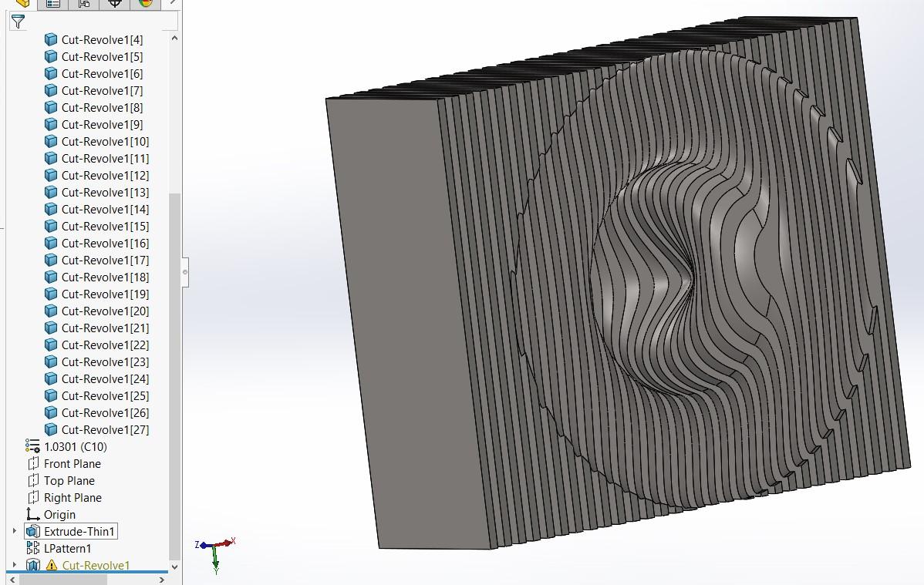Select the LPattern1 pattern feature icon
The height and width of the screenshot is (585, 924).
click(x=33, y=548)
